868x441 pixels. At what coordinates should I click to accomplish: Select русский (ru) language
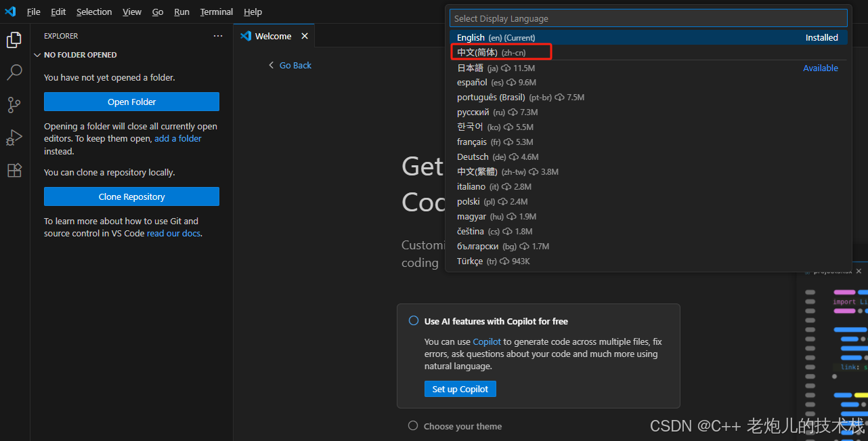click(649, 112)
